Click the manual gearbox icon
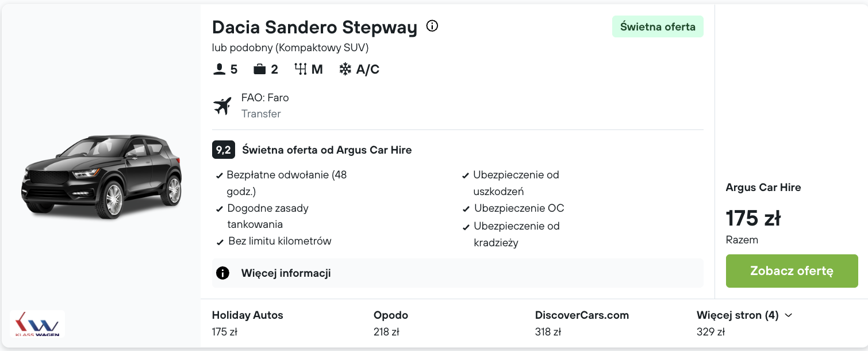 [301, 70]
